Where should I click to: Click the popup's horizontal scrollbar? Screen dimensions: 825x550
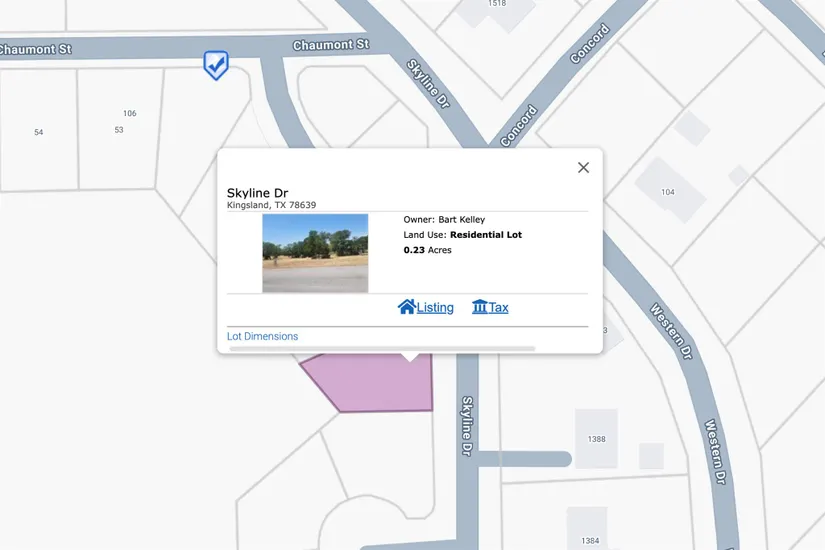pos(382,349)
